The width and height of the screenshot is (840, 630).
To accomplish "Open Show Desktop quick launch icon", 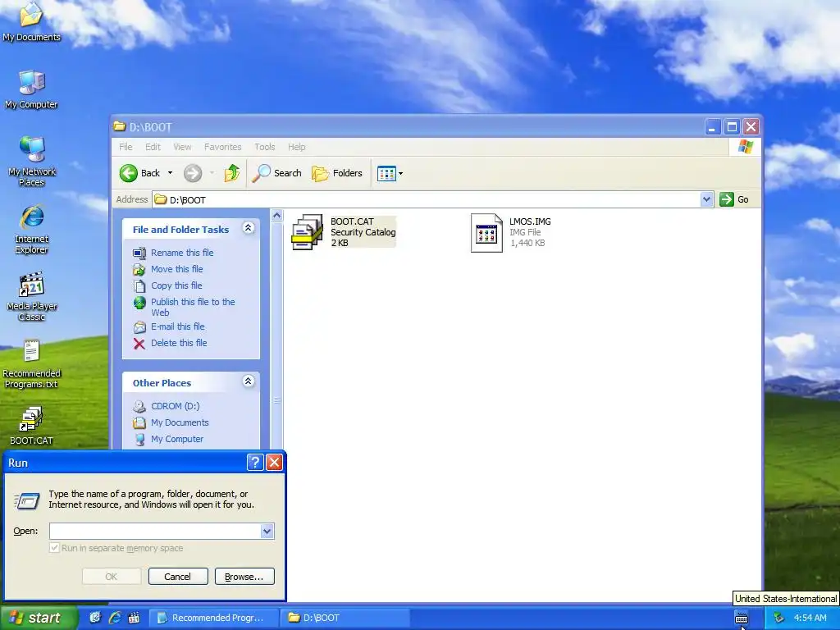I will 95,618.
